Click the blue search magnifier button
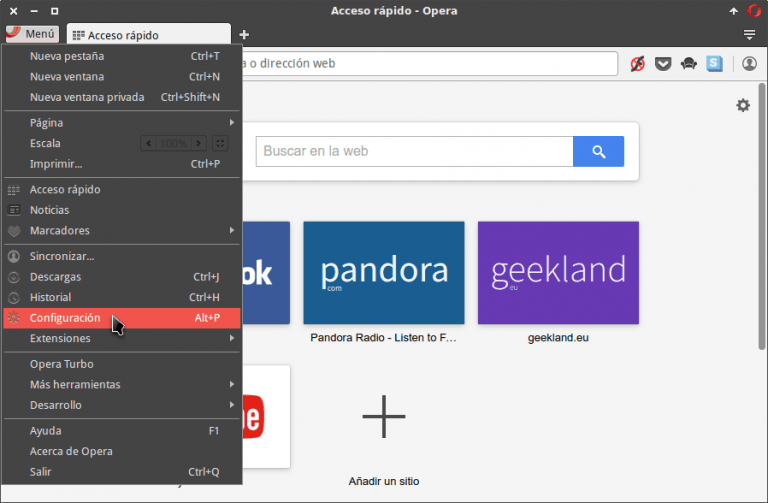 [x=598, y=152]
